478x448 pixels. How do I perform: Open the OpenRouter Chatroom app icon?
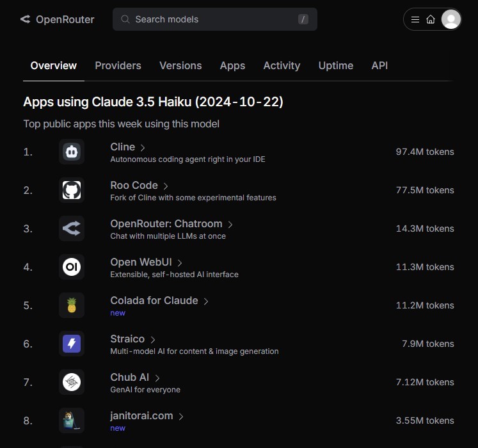click(72, 228)
